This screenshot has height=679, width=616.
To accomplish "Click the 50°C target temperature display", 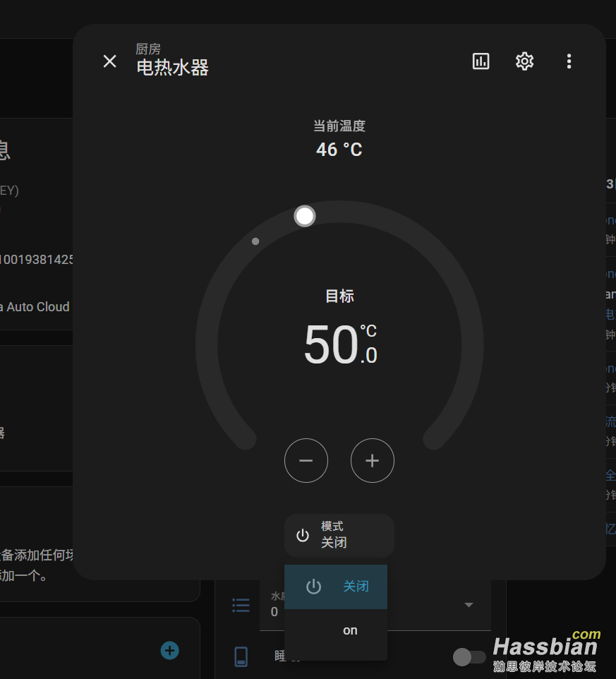I will 339,344.
